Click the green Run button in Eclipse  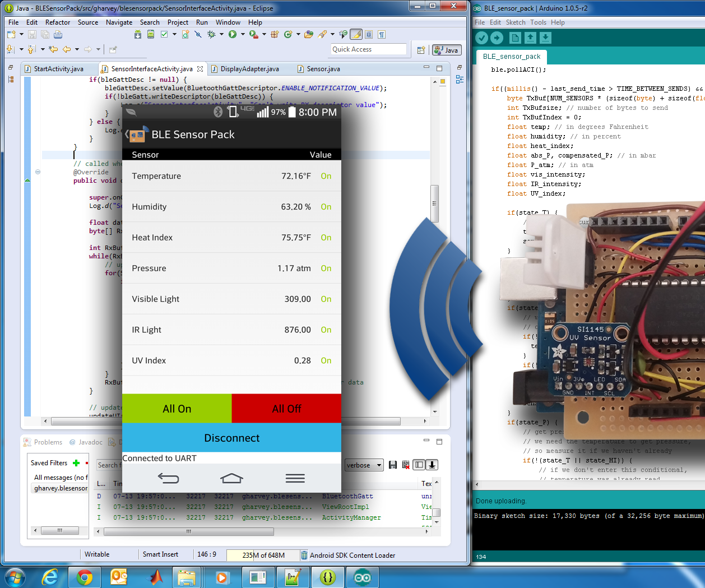click(x=232, y=35)
